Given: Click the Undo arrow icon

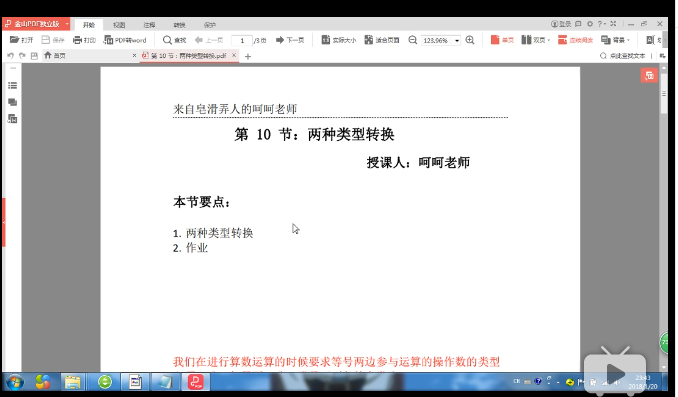Looking at the screenshot, I should click(x=10, y=55).
